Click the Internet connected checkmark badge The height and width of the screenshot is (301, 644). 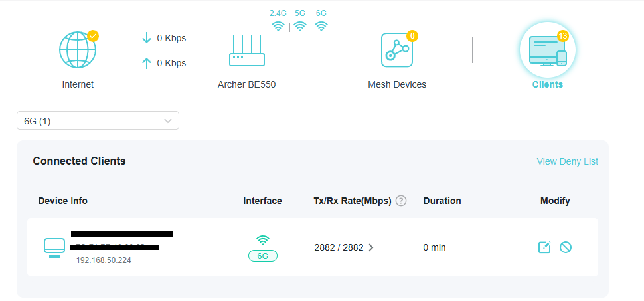93,36
